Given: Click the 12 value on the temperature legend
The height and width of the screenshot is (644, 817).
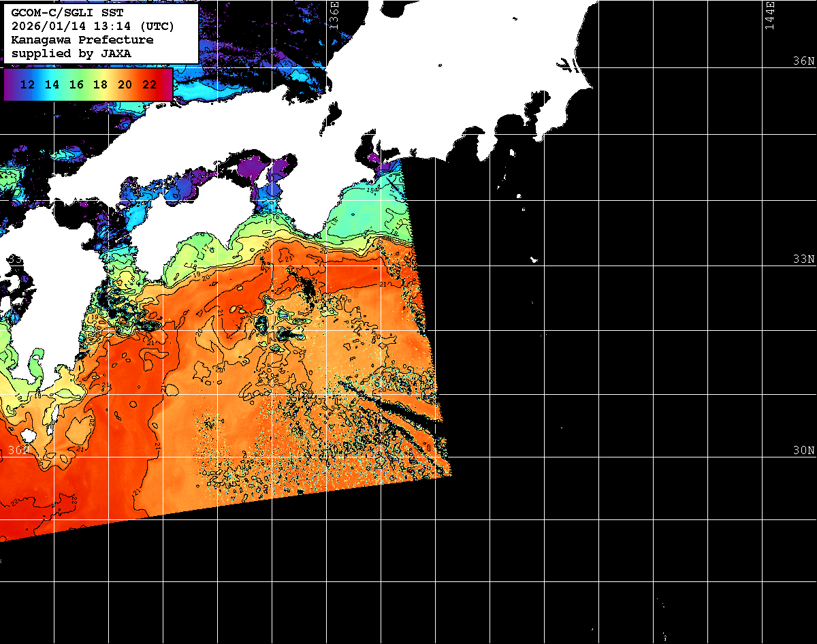Looking at the screenshot, I should tap(28, 85).
